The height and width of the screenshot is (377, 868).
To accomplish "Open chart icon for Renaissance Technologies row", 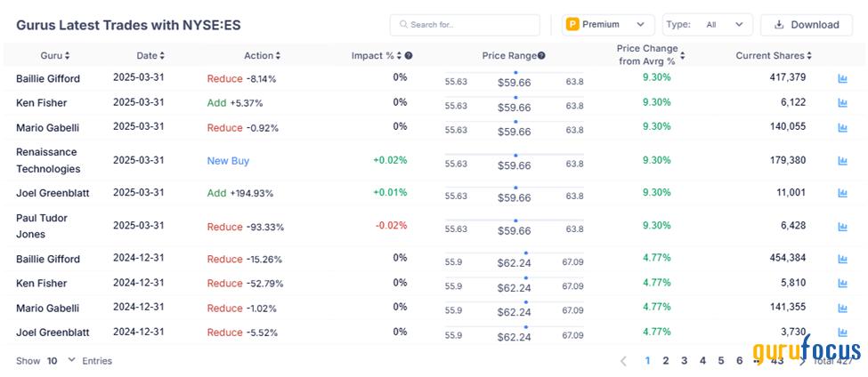I will [842, 161].
